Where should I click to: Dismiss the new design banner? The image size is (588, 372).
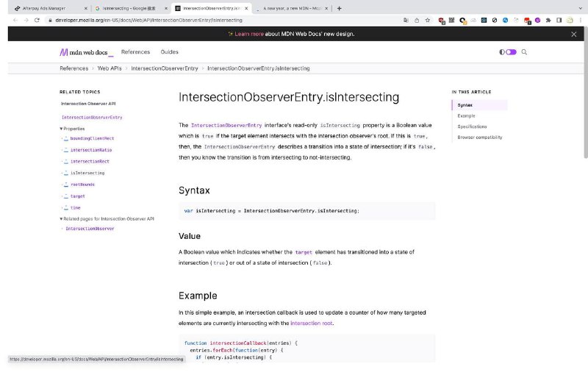click(x=574, y=34)
